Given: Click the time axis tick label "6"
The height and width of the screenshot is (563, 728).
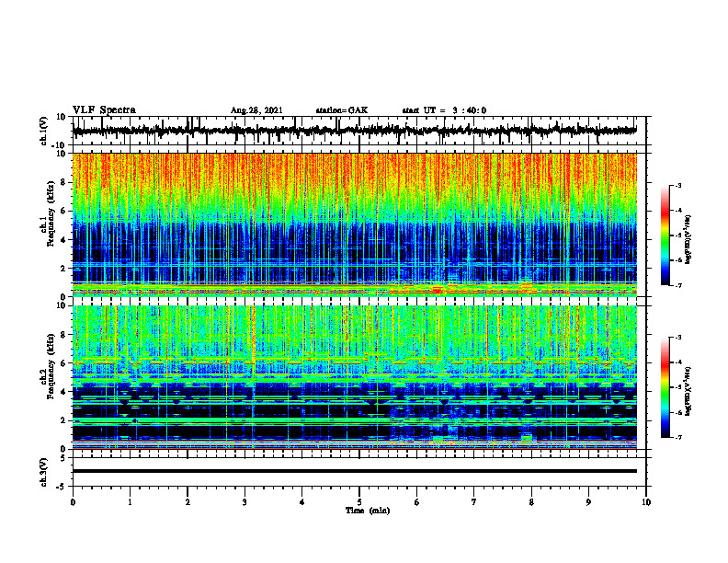Looking at the screenshot, I should [417, 502].
